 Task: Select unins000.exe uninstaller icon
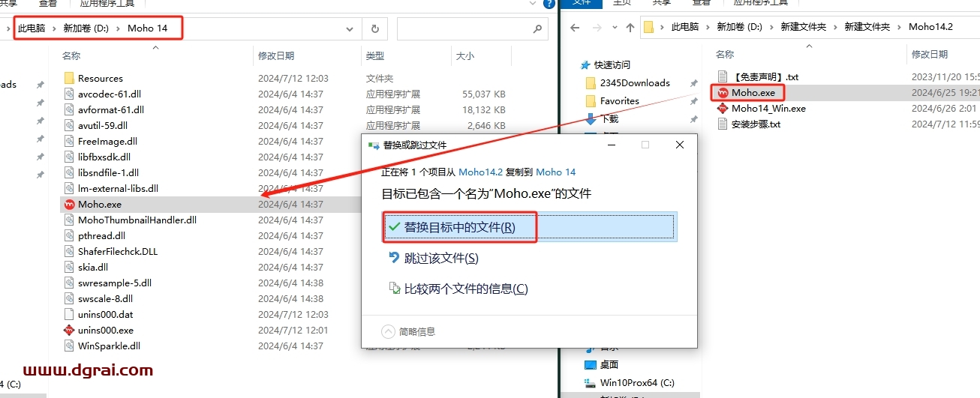(69, 330)
